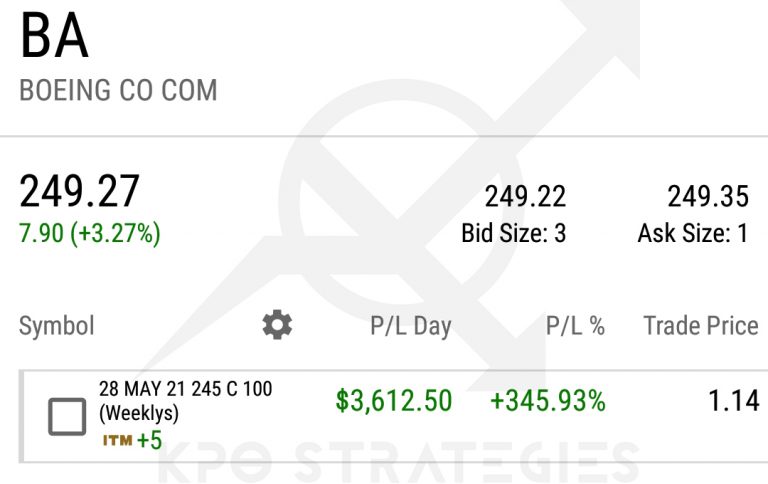This screenshot has width=768, height=484.
Task: Open the 28 MAY 21 245 C position
Action: (x=185, y=389)
